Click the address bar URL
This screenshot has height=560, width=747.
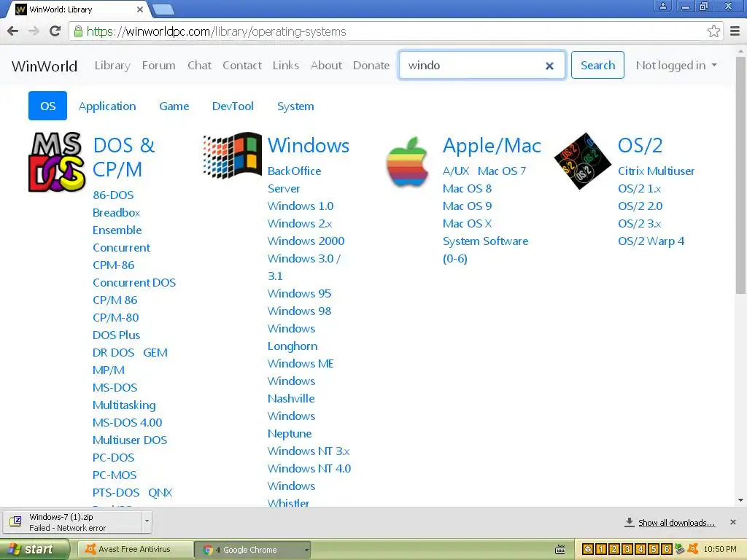click(x=216, y=31)
